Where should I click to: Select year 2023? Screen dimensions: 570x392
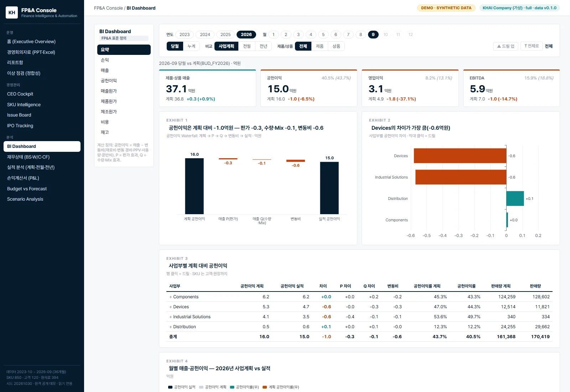tap(185, 35)
